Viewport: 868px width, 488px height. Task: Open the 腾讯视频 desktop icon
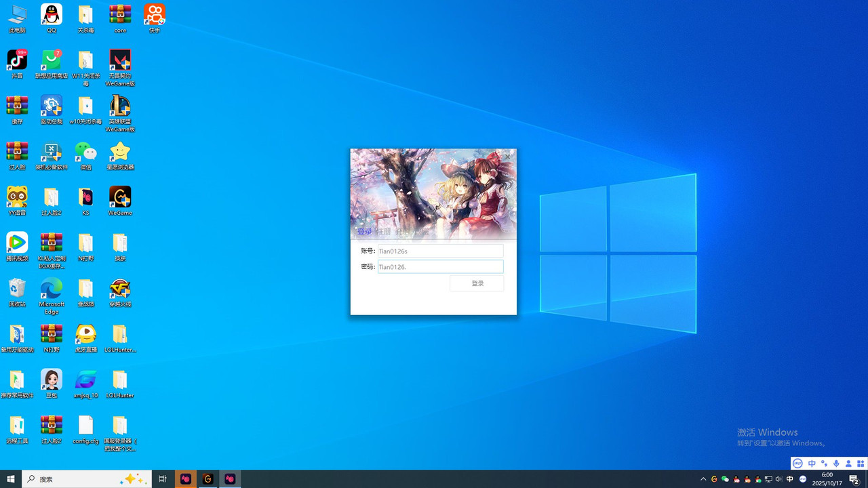pos(17,246)
